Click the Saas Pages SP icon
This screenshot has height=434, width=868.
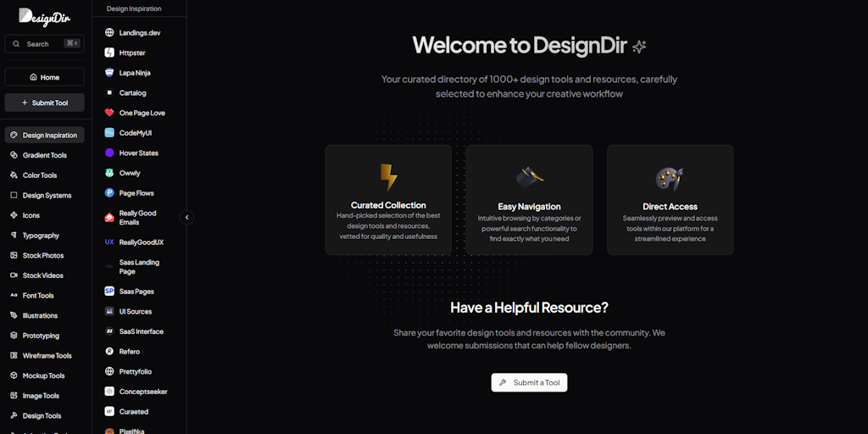[109, 292]
